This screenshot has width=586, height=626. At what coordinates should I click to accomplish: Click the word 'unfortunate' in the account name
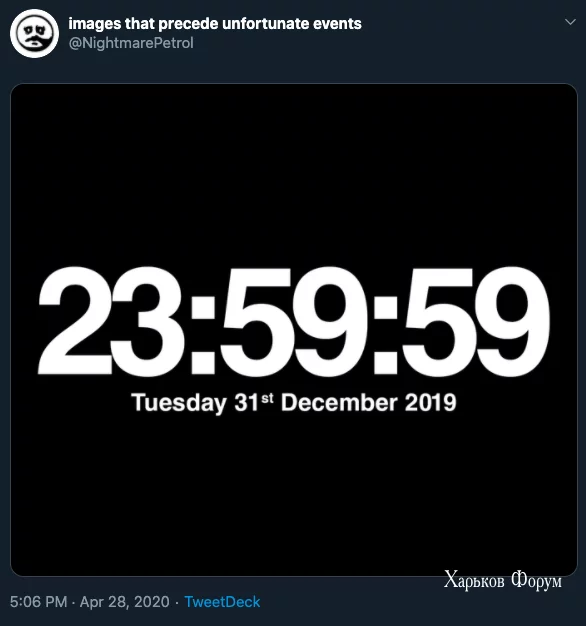(x=265, y=24)
